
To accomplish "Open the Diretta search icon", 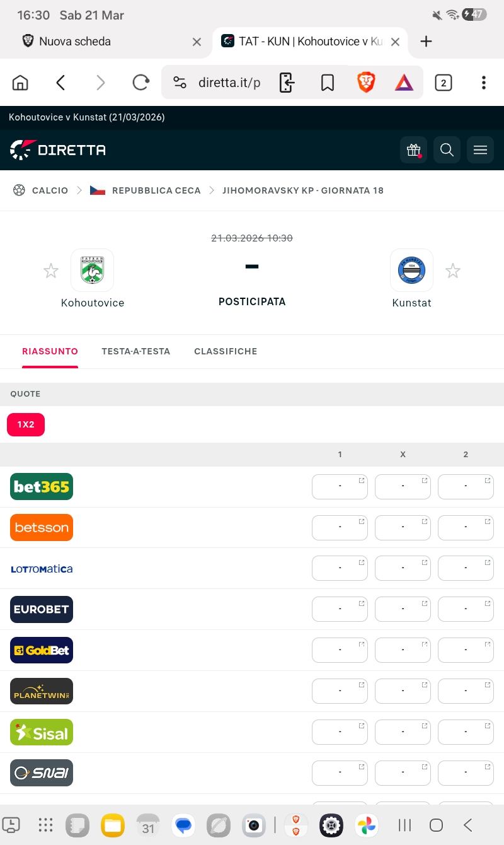I will pos(447,150).
